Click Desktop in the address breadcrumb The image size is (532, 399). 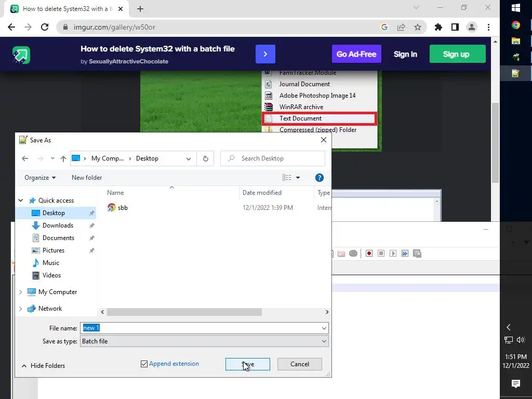147,158
